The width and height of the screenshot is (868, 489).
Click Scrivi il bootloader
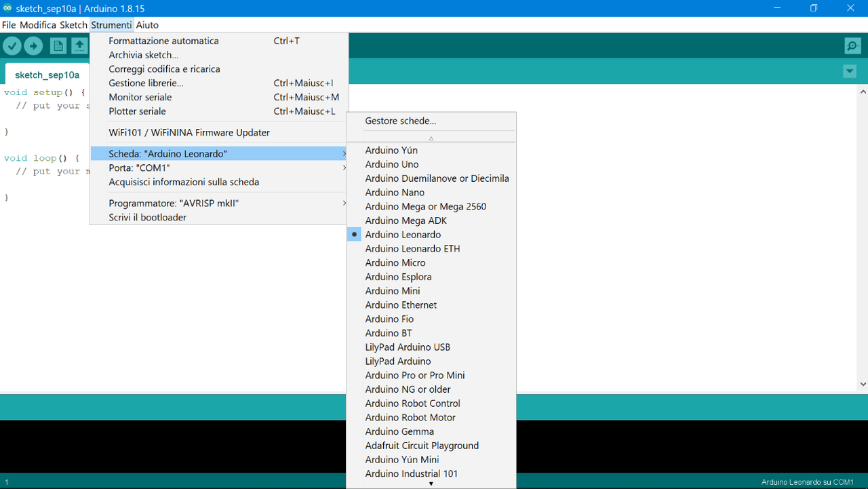(x=219, y=218)
